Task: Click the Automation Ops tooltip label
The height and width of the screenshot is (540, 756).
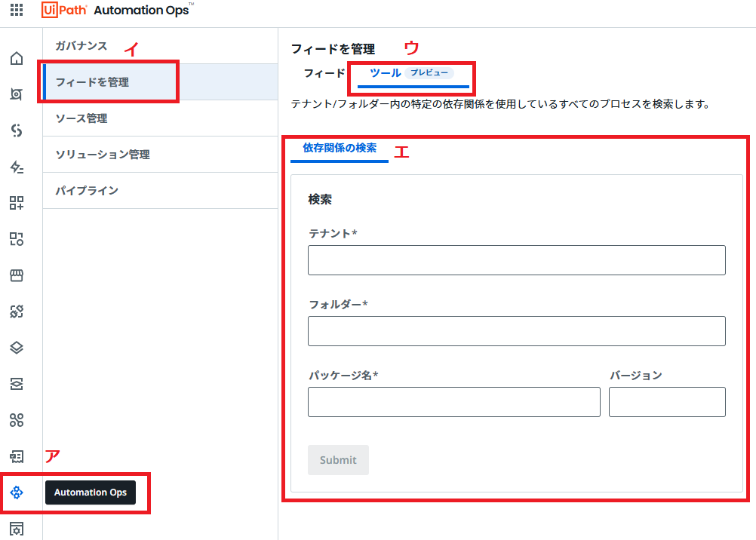Action: coord(90,492)
